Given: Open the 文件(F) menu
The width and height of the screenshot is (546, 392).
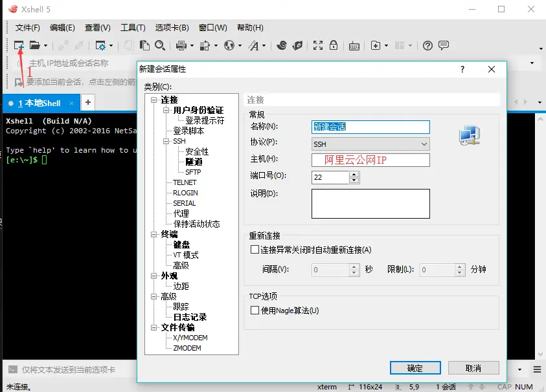Looking at the screenshot, I should (27, 27).
